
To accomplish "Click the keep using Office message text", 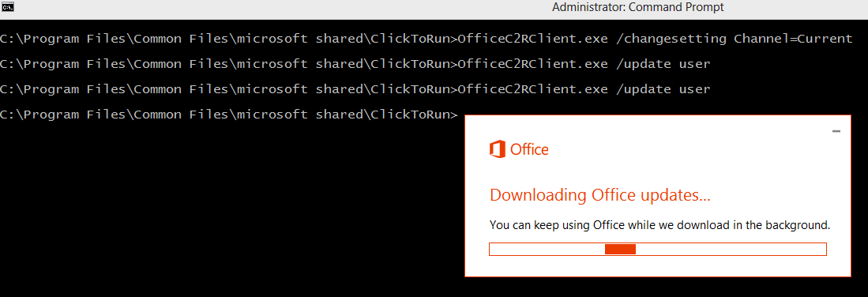I will click(x=660, y=226).
